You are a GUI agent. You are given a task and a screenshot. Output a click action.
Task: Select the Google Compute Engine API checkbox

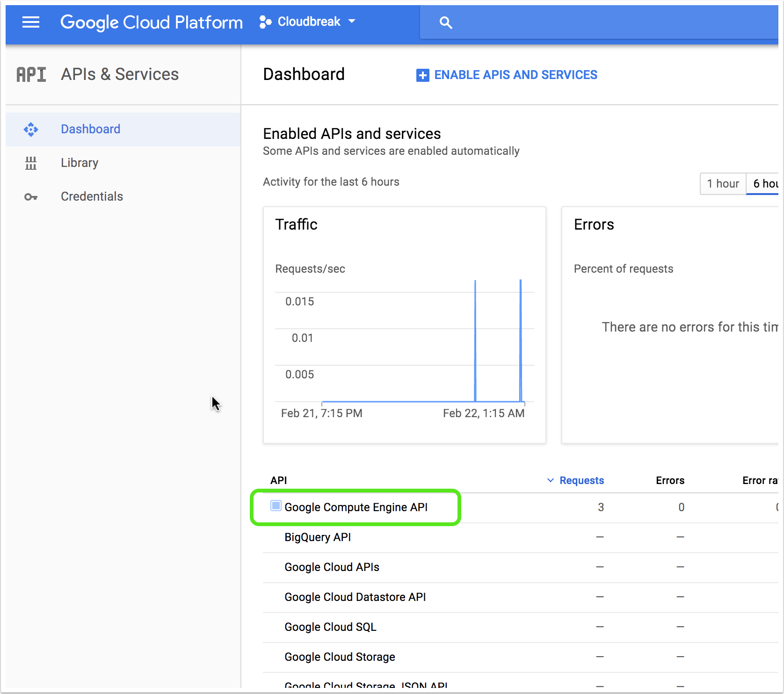pyautogui.click(x=275, y=506)
